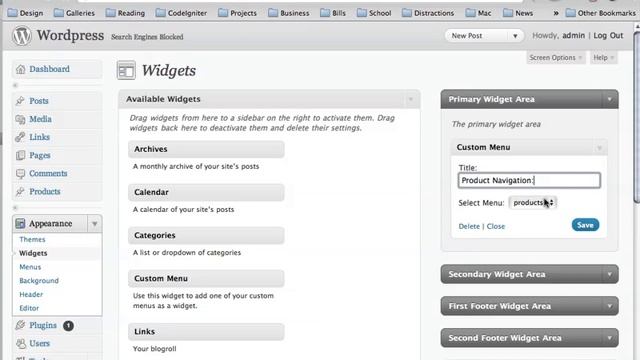
Task: Click the plugins update count badge
Action: click(68, 326)
